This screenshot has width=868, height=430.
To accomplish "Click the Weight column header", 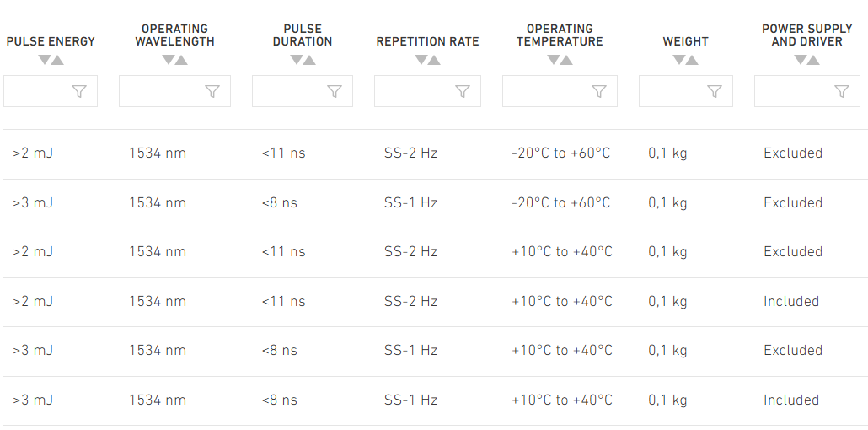I will [x=685, y=41].
